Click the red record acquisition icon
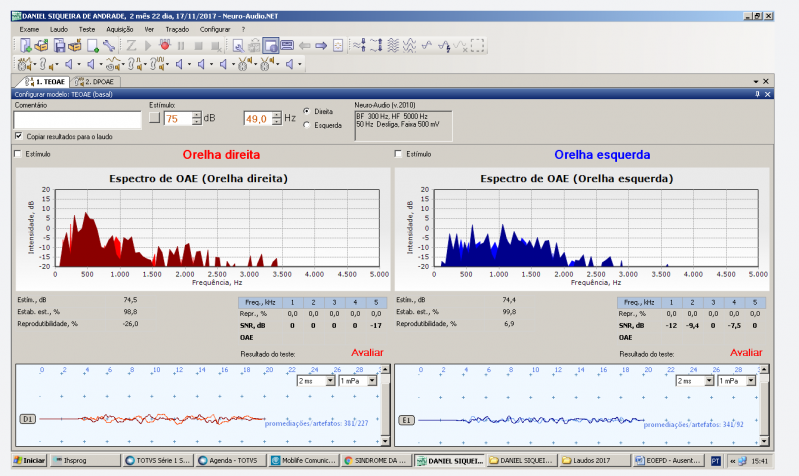Image resolution: width=799 pixels, height=476 pixels. coord(164,46)
